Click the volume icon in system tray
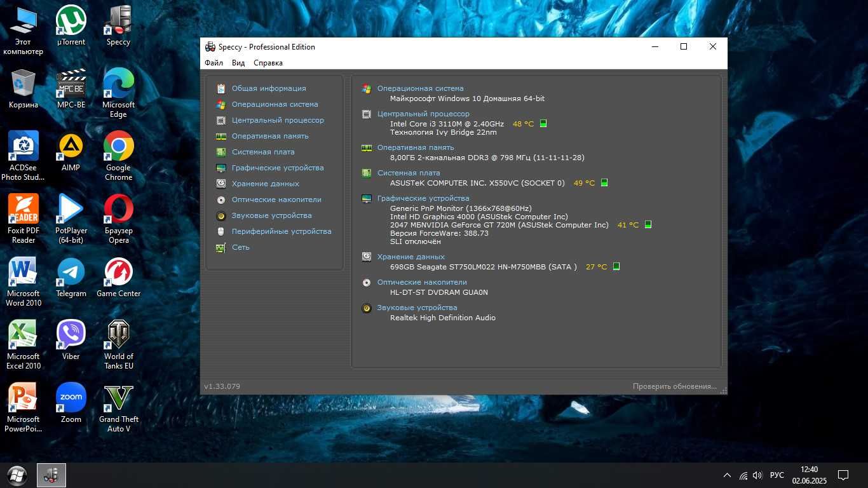The height and width of the screenshot is (488, 868). pyautogui.click(x=757, y=475)
